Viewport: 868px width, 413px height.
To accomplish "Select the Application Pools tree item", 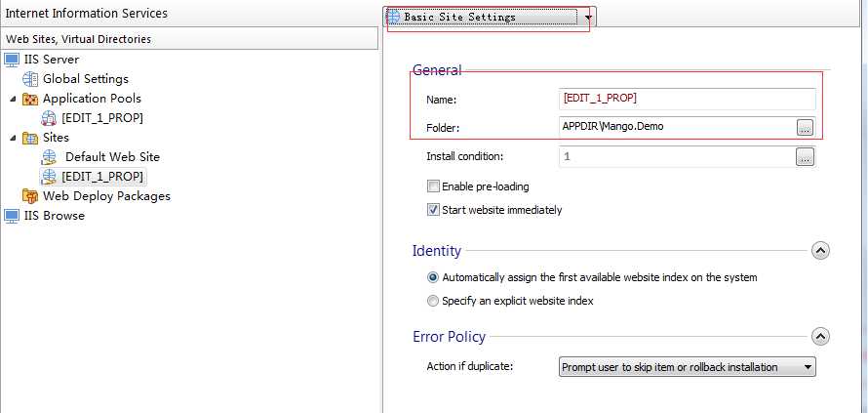I will 92,99.
